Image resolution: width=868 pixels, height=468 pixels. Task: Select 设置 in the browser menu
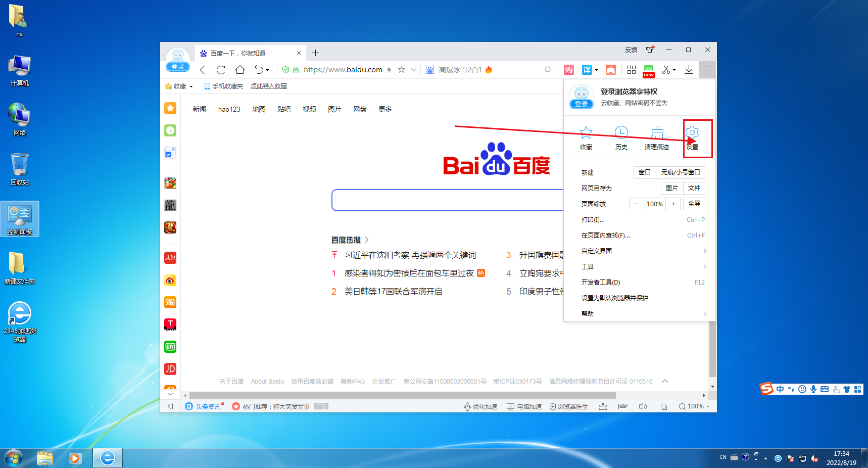click(691, 138)
